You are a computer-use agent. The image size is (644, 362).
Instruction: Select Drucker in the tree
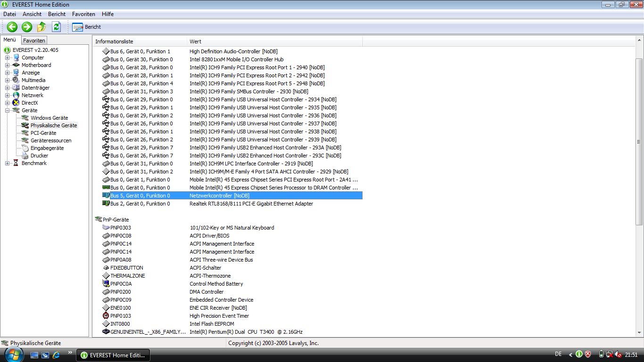pos(40,156)
